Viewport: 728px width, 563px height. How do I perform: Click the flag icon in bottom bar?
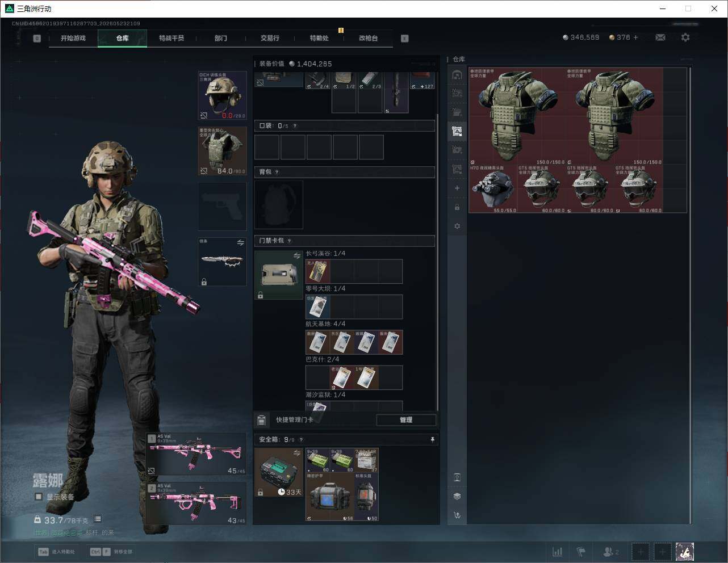(581, 552)
